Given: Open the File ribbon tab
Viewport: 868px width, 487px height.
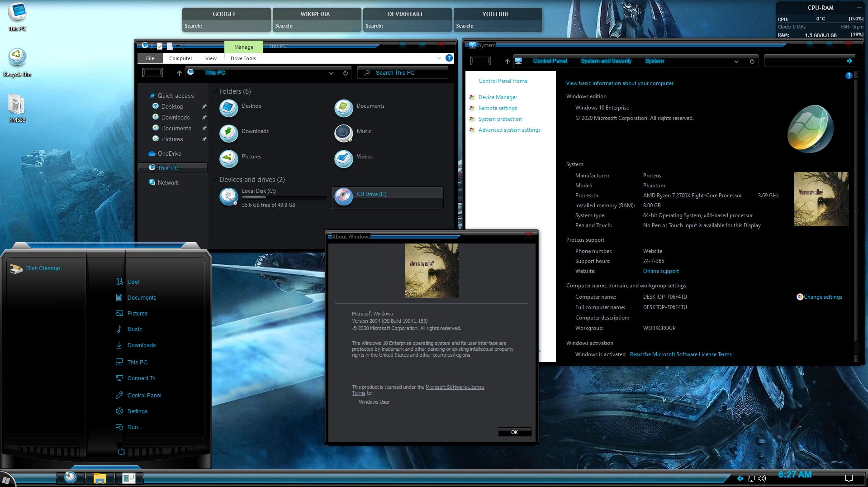Looking at the screenshot, I should (x=150, y=58).
